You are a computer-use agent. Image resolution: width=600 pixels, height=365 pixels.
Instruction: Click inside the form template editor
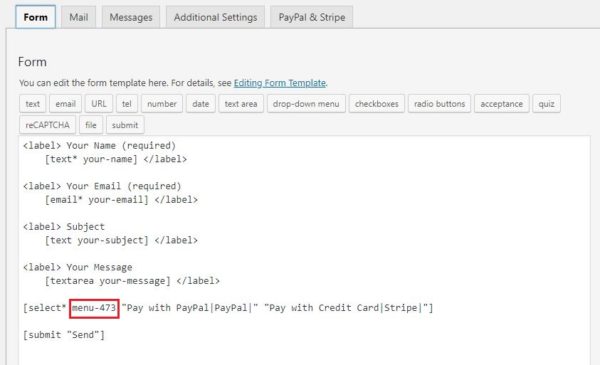(x=304, y=251)
